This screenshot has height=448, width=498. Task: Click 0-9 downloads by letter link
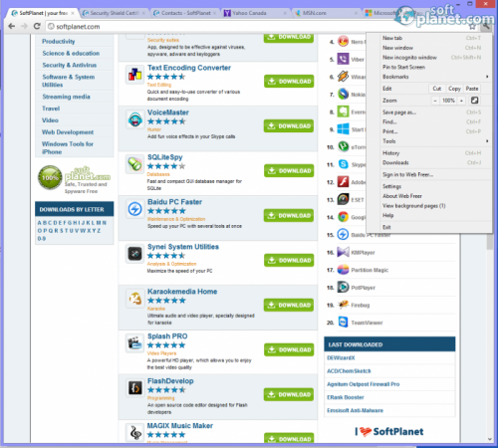click(x=42, y=239)
